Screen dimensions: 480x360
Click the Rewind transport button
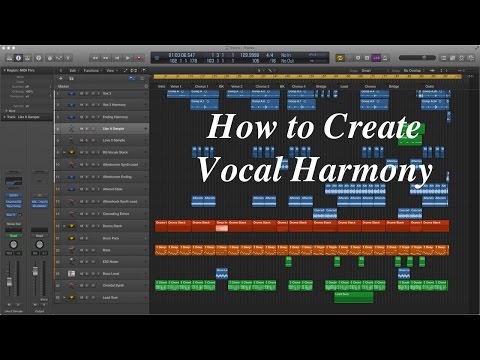coord(95,58)
